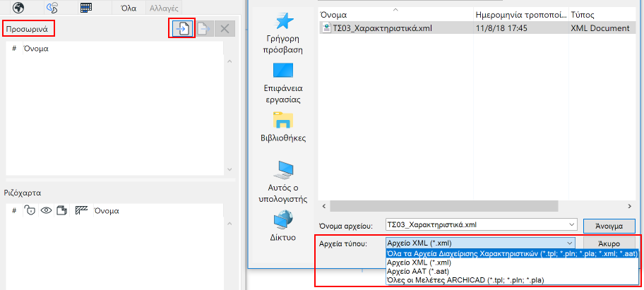Click the XML Document type cell
Screen dimensions: 644x290
click(x=600, y=28)
